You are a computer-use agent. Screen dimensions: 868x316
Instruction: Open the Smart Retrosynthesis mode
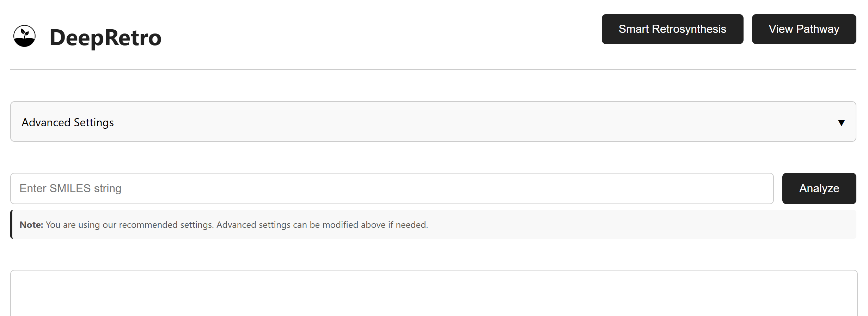pos(672,29)
